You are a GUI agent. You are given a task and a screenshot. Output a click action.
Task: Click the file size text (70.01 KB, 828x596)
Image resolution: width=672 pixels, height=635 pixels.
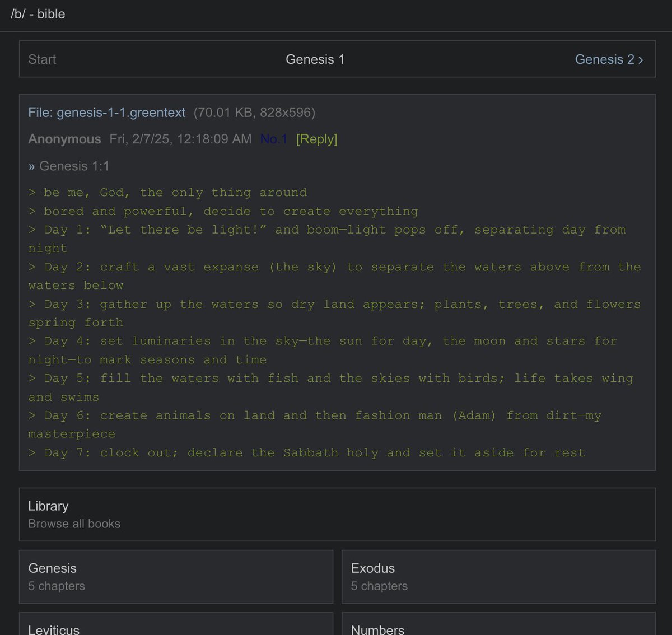point(255,113)
